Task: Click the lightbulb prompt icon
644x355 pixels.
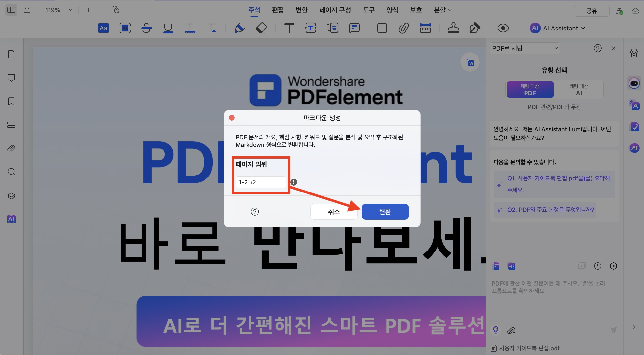Action: [x=496, y=330]
